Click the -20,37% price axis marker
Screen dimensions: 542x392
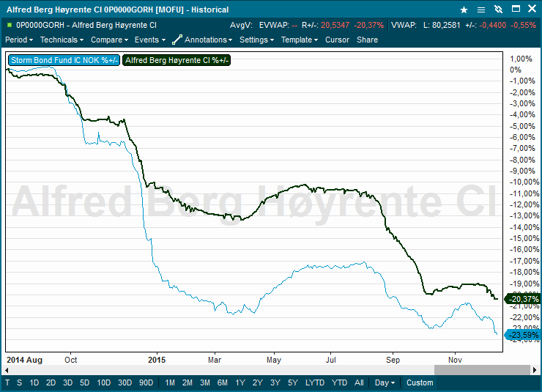[523, 299]
